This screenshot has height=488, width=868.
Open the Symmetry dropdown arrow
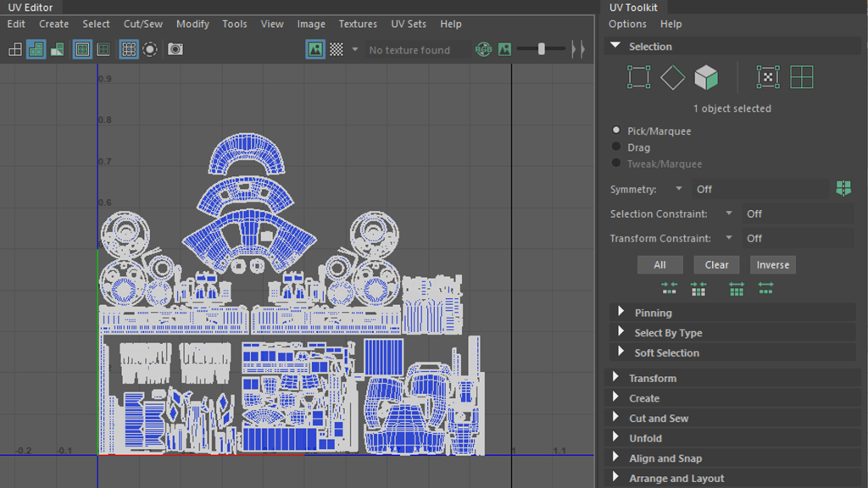pyautogui.click(x=679, y=189)
